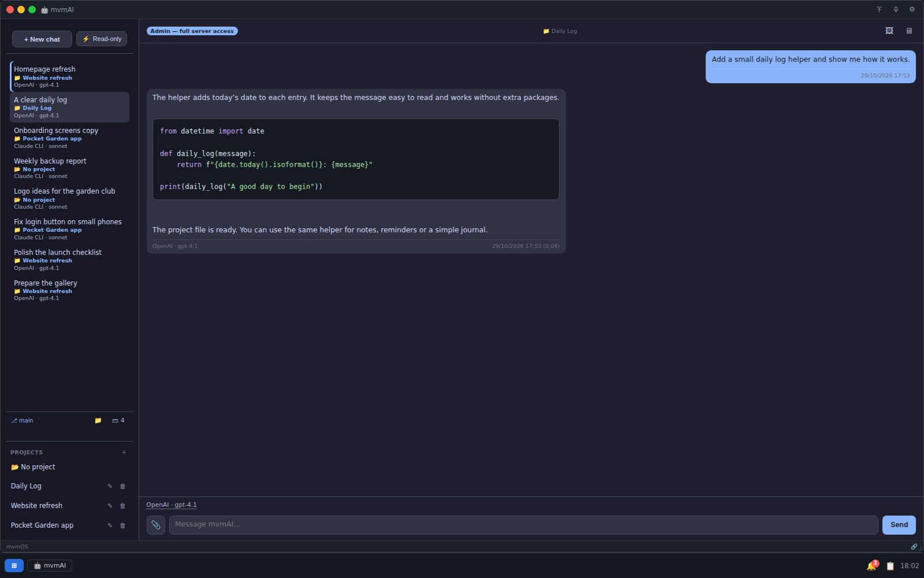Viewport: 924px width, 578px height.
Task: Click the Daily Log label in chat header
Action: click(560, 31)
